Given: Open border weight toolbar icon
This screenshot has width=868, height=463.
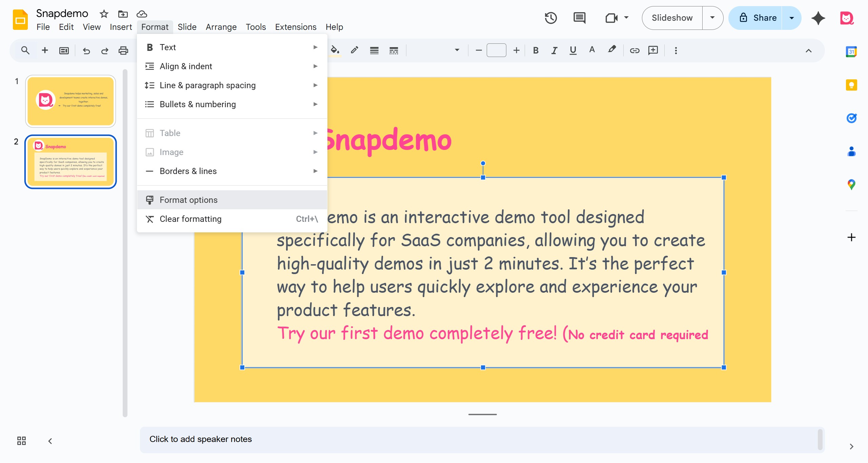Looking at the screenshot, I should tap(374, 51).
